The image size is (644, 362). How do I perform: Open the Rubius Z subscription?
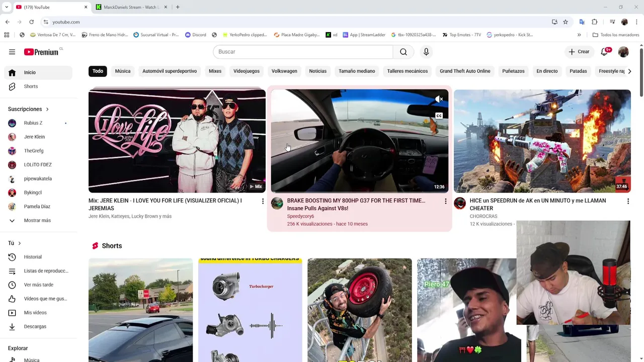pos(38,123)
